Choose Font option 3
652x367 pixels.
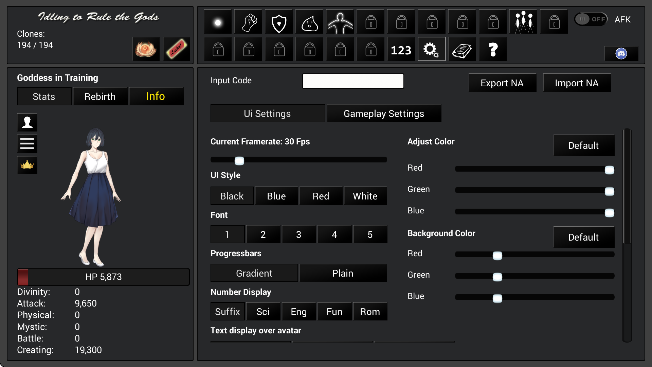pyautogui.click(x=299, y=234)
